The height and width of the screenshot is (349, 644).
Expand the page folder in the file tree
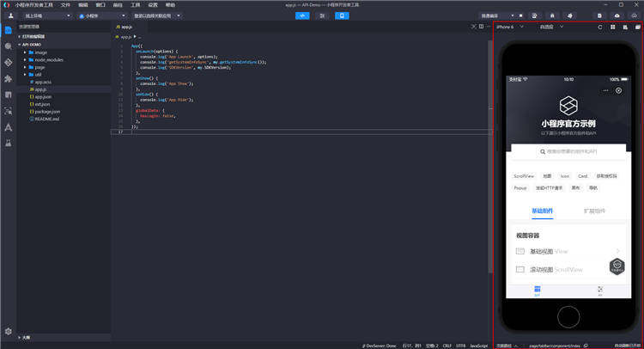[x=39, y=67]
